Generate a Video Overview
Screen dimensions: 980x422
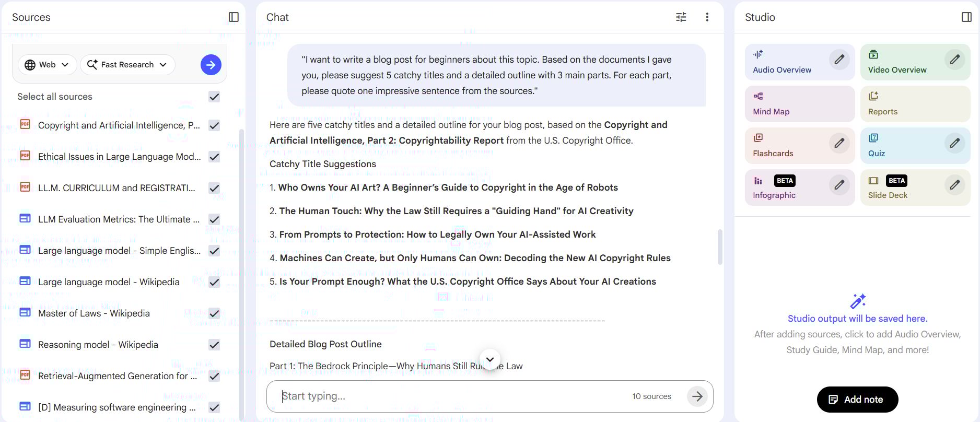(x=915, y=62)
